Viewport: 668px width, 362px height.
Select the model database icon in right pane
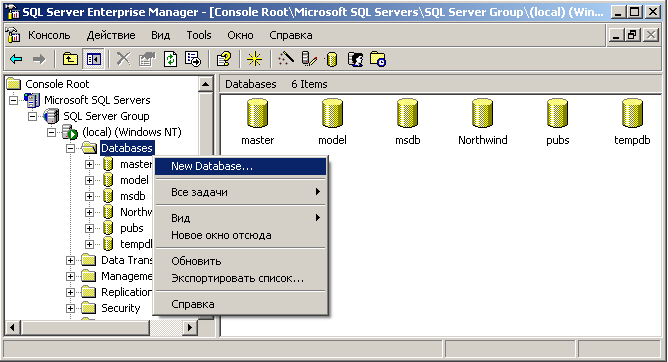[x=332, y=113]
